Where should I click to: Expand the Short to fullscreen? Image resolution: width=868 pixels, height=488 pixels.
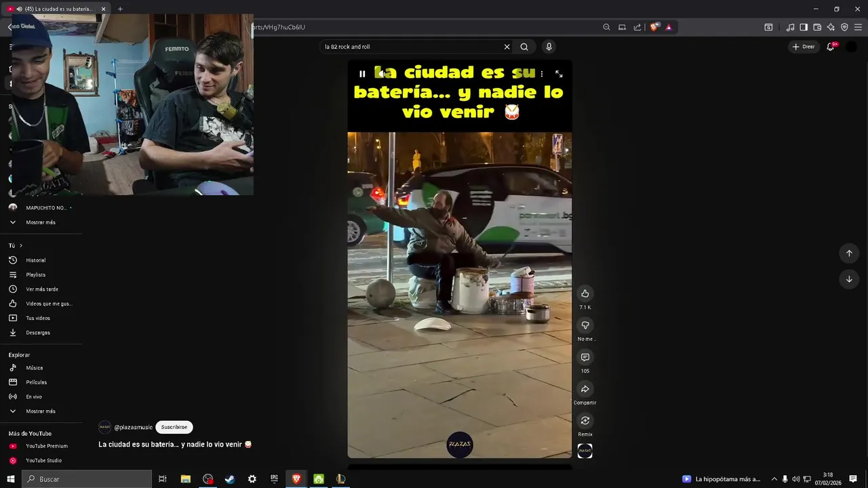559,74
